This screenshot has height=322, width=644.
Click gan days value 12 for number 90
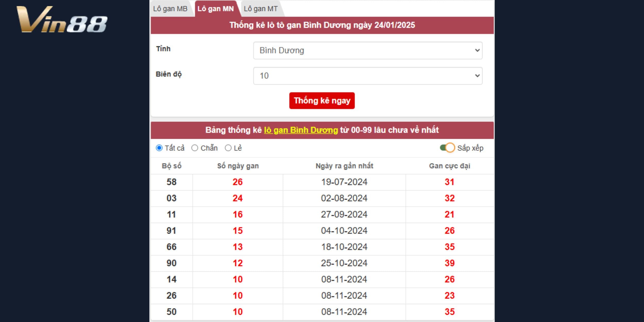[238, 263]
